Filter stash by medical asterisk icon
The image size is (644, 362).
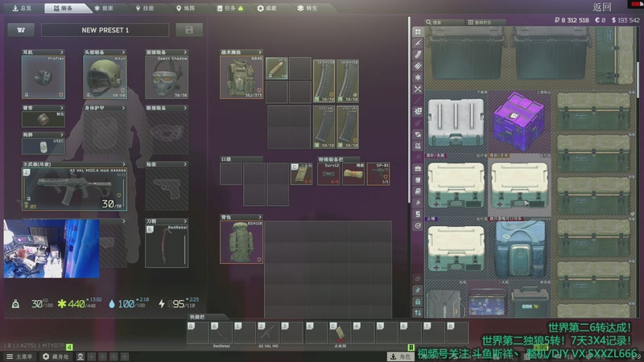point(418,77)
